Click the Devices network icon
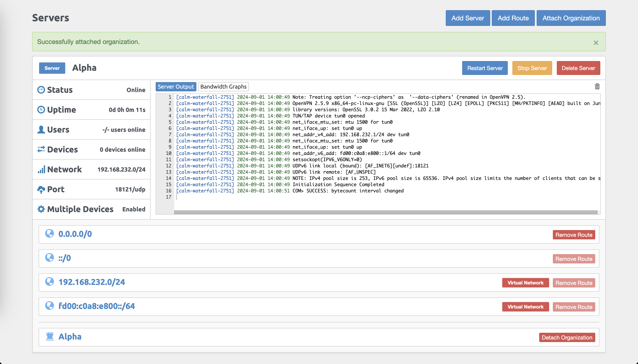 [41, 149]
